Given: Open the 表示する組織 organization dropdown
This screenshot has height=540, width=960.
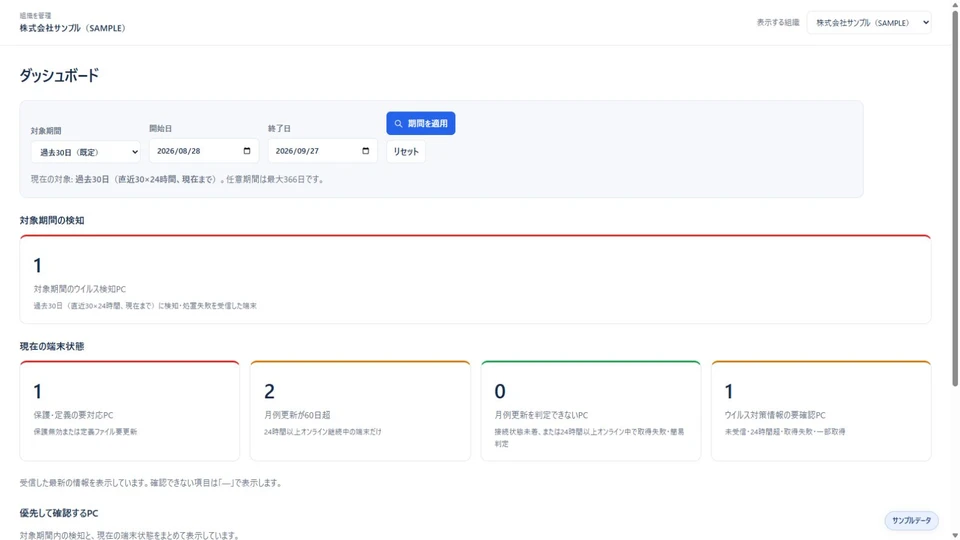Looking at the screenshot, I should tap(869, 23).
